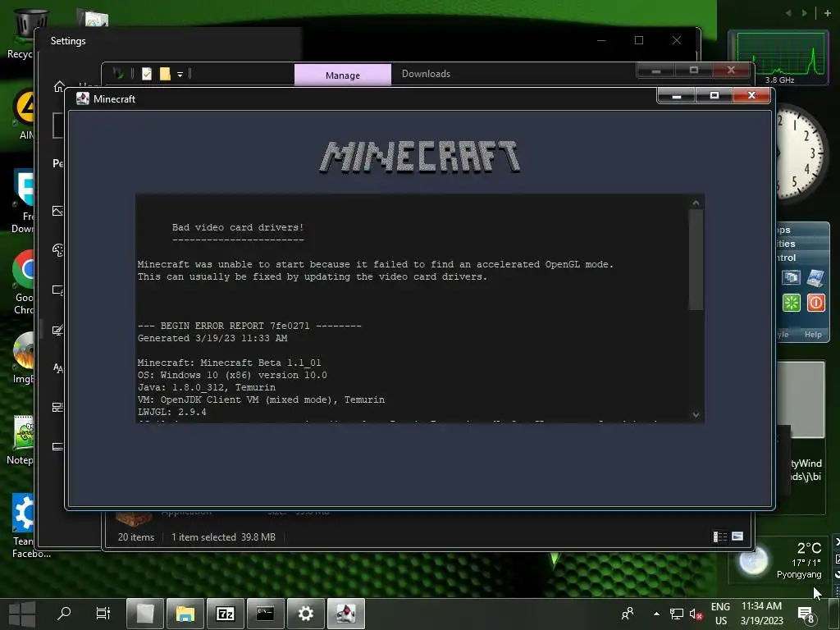Screen dimensions: 840x630
Task: Click the Minecraft logo image
Action: (420, 157)
